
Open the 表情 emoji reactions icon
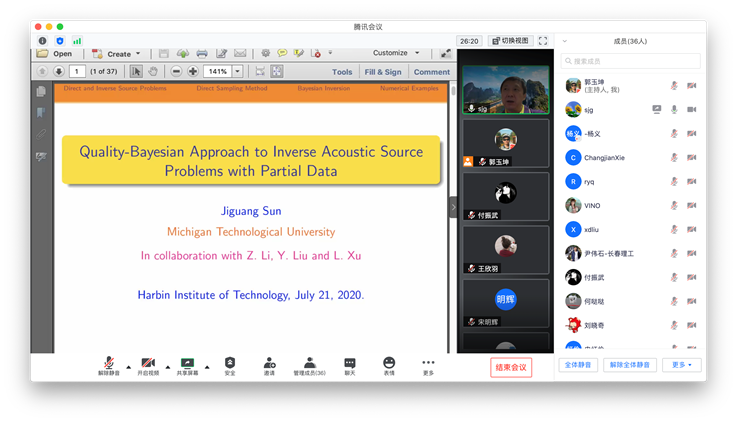[x=388, y=362]
